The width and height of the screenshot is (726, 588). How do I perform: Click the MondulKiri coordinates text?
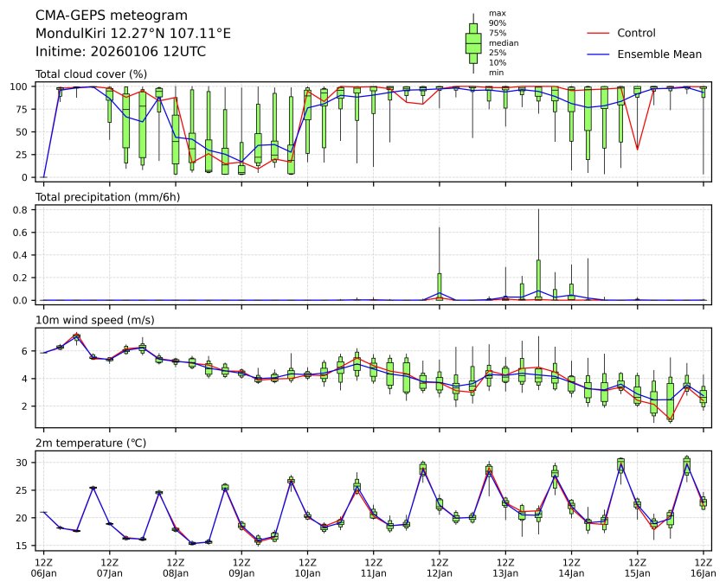click(x=132, y=34)
